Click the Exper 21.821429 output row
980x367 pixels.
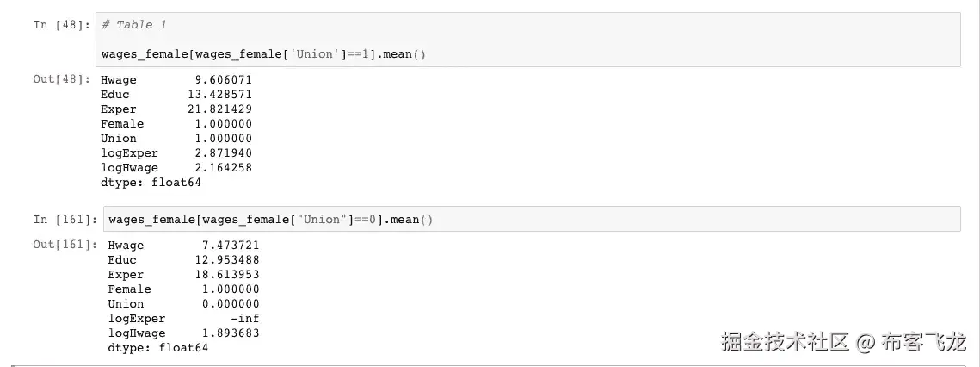pos(176,109)
